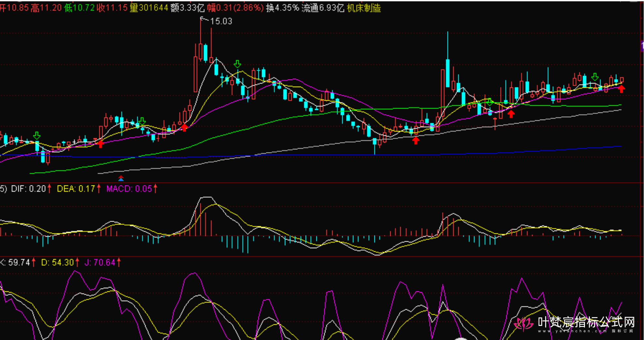This screenshot has width=644, height=340.
Task: Click the turnover rate 换4.35%
Action: pos(283,8)
